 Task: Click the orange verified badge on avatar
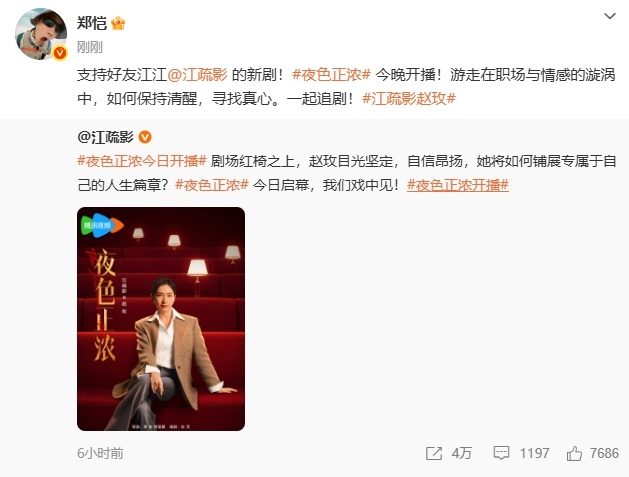(x=60, y=53)
